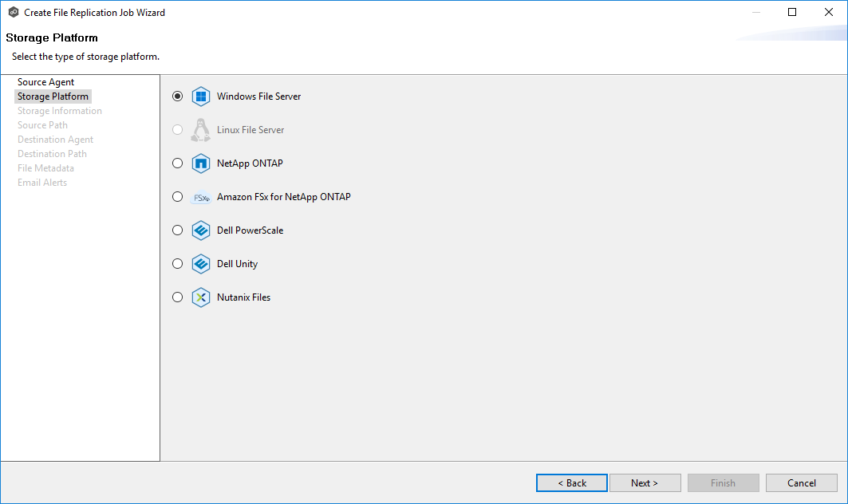Click the Windows File Server hexagon icon

click(x=201, y=96)
